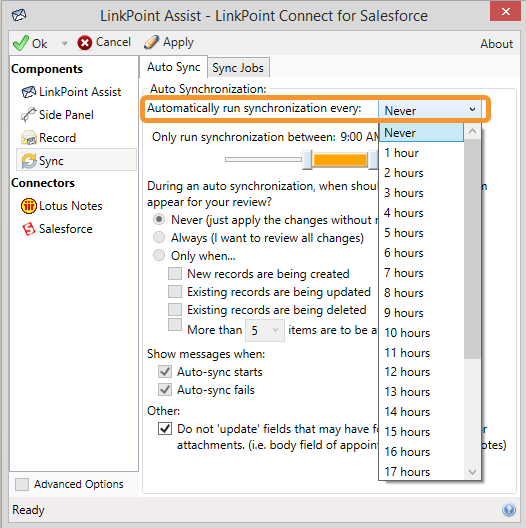This screenshot has height=528, width=526.
Task: Click the dropdown list scroll down arrow
Action: (x=472, y=472)
